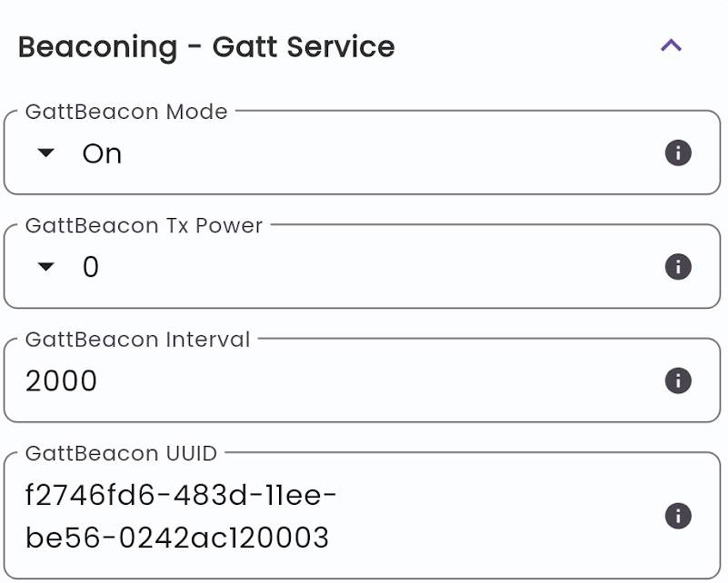Click the info icon for GattBeacon Tx Power
Screen dimensions: 728x583
(677, 267)
